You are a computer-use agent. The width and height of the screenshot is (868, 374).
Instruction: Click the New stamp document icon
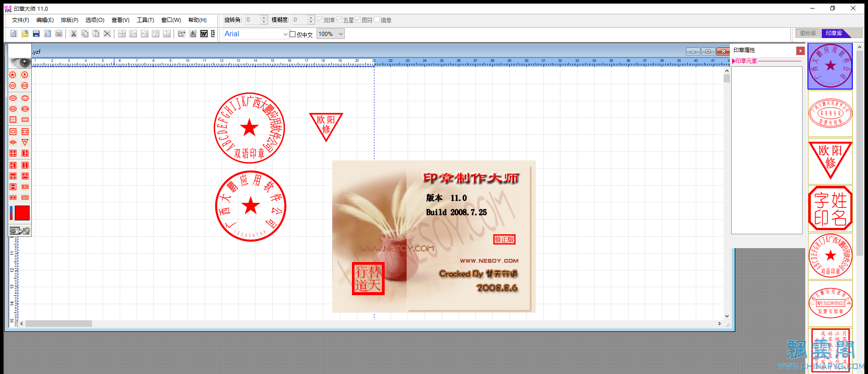(13, 34)
